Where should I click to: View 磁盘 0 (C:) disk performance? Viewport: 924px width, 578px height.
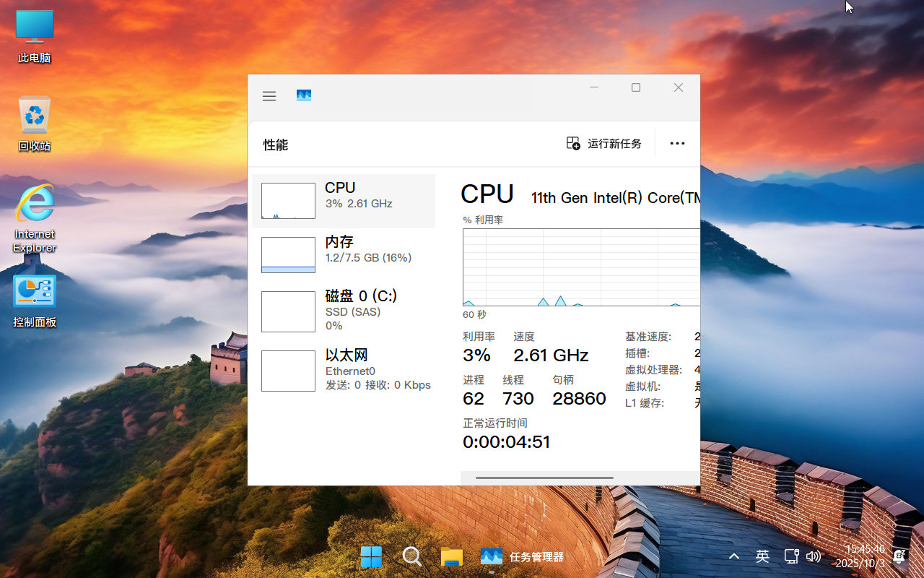(x=345, y=311)
